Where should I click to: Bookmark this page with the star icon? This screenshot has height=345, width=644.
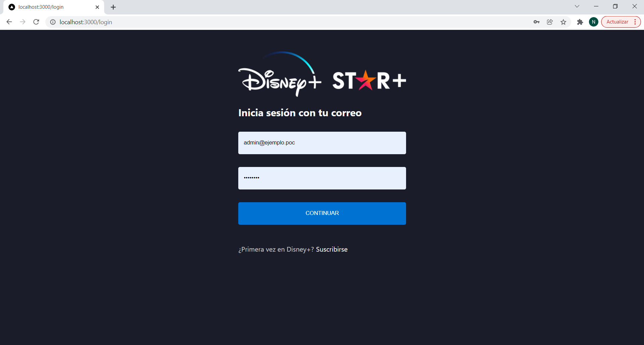[x=563, y=22]
